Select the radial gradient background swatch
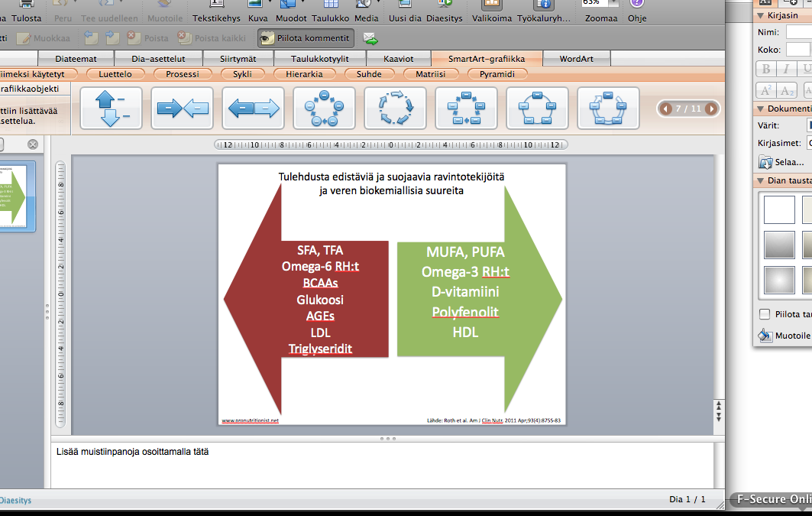Screen dimensions: 812x516 click(779, 280)
